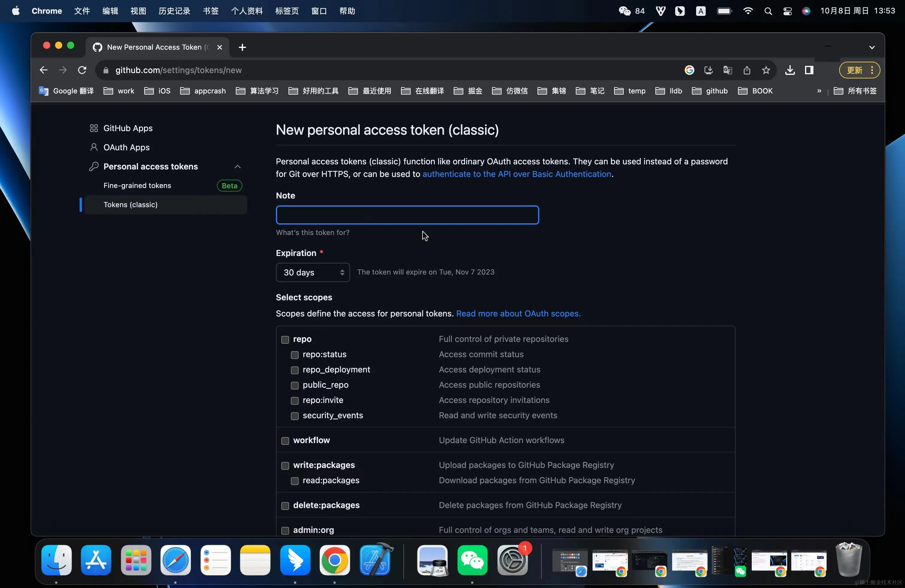The width and height of the screenshot is (905, 588).
Task: Open the Read more about OAuth scopes link
Action: coord(518,313)
